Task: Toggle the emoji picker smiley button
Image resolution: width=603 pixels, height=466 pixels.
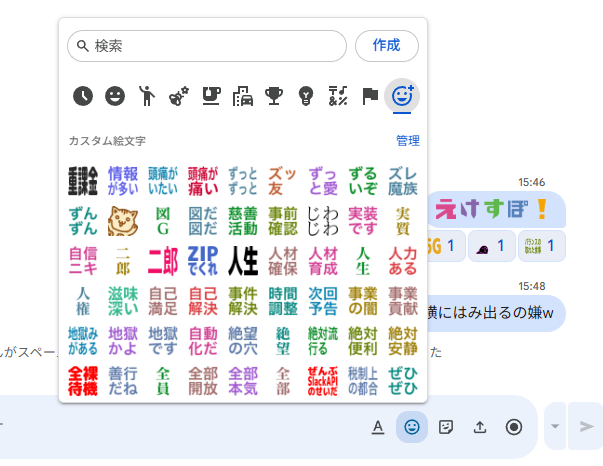Action: [x=412, y=427]
